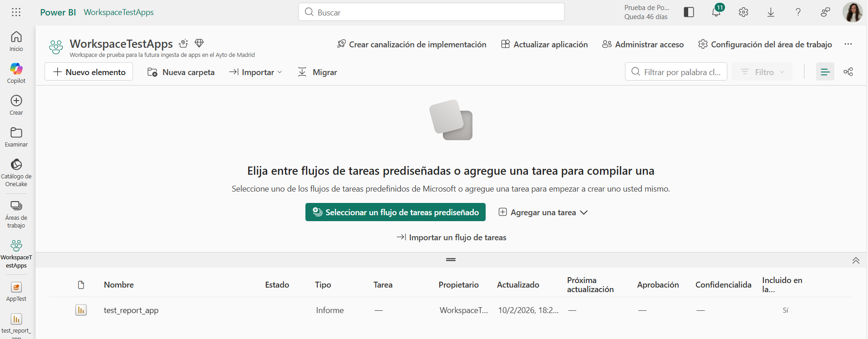Click the Sí value in the app column
Screen dimensions: 868x339
[786, 310]
